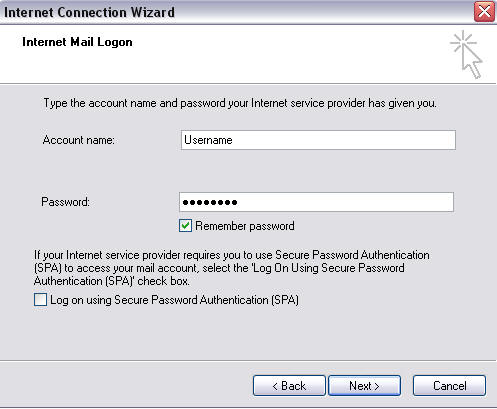
Task: Click the Password label
Action: [66, 202]
